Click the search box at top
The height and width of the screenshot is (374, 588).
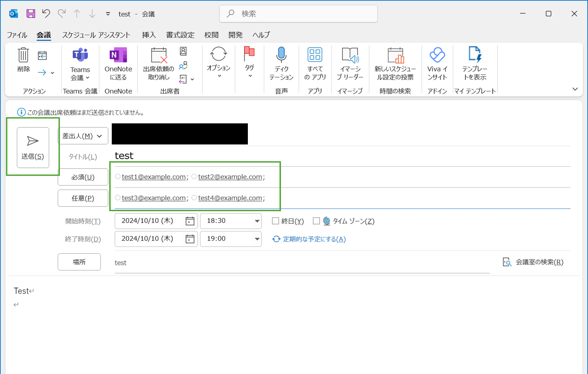[298, 14]
